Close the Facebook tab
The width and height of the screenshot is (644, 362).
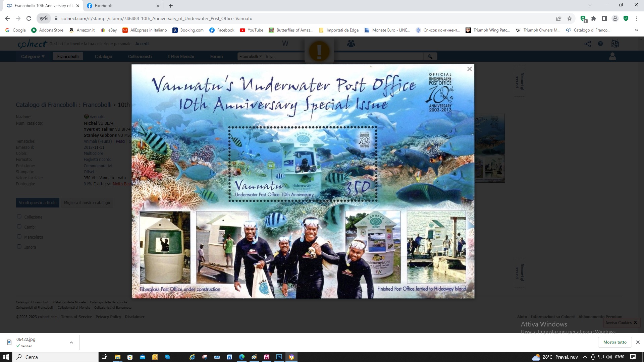click(158, 6)
